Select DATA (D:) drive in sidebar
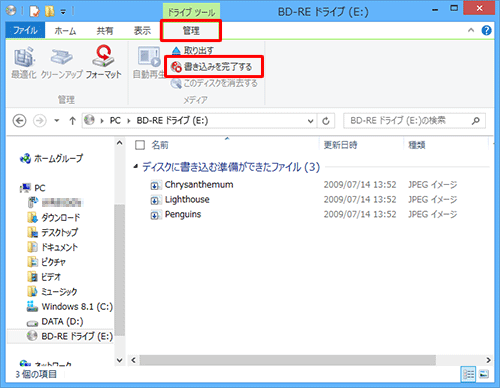The width and height of the screenshot is (500, 388). point(55,321)
